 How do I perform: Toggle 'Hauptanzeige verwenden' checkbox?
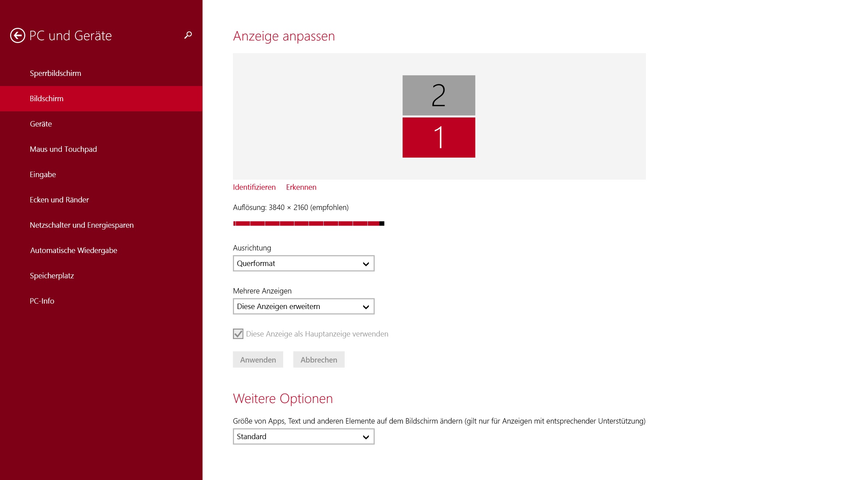click(x=238, y=334)
